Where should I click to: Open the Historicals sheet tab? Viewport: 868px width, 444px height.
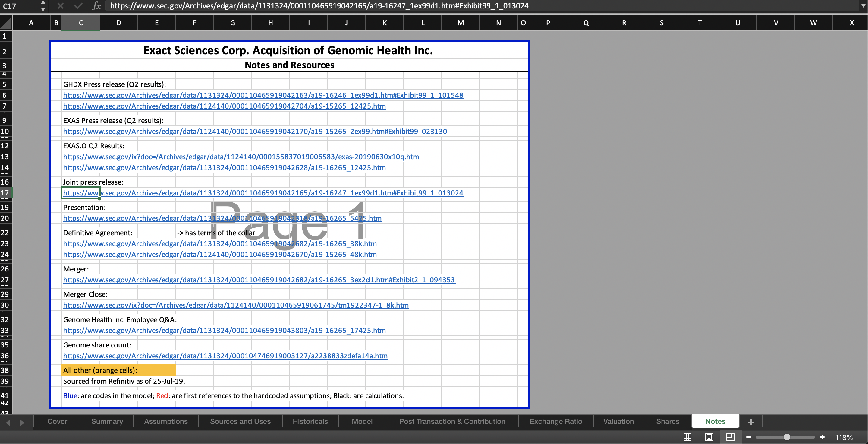(x=310, y=421)
